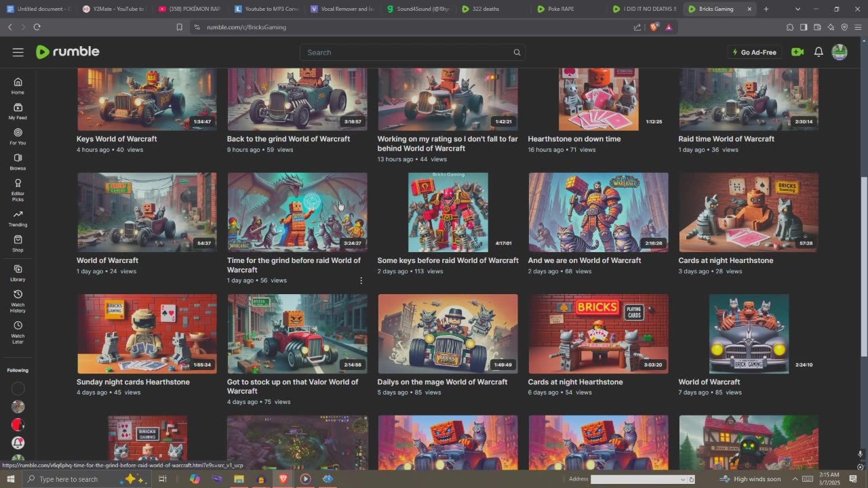Switch to the Untitled document tab
868x488 pixels.
[x=38, y=9]
